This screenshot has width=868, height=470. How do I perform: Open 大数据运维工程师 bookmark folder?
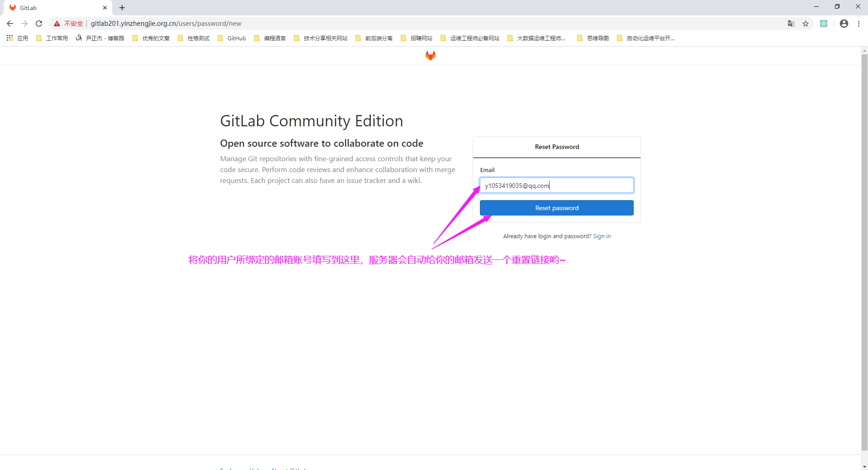(536, 38)
